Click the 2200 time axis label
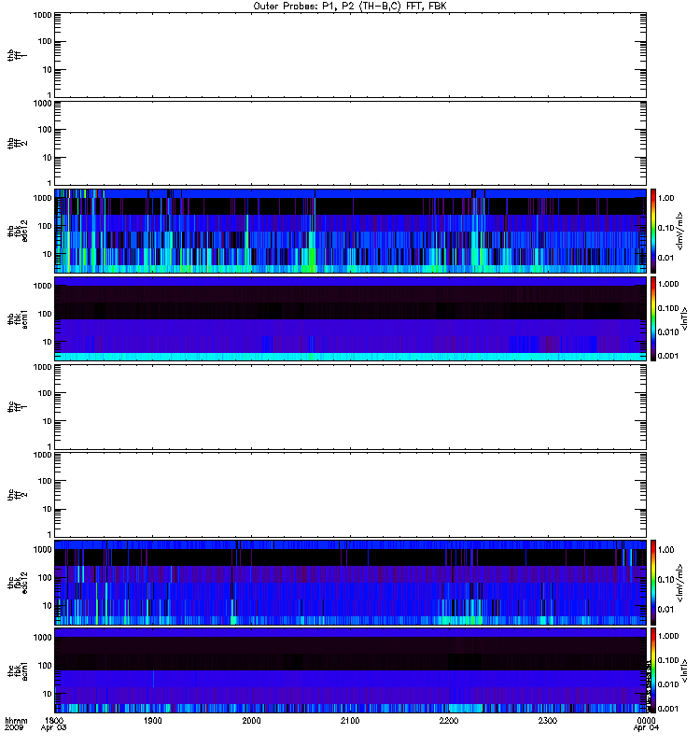The image size is (700, 747). point(449,720)
